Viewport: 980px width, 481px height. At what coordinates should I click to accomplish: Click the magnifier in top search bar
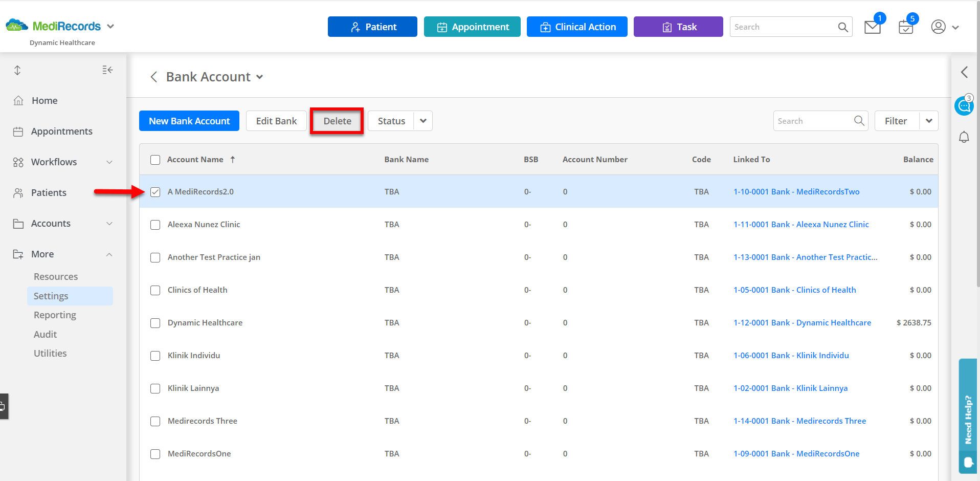coord(843,27)
